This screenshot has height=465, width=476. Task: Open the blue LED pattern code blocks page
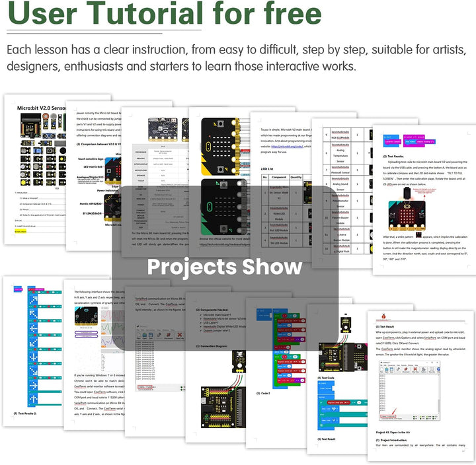coord(37,346)
